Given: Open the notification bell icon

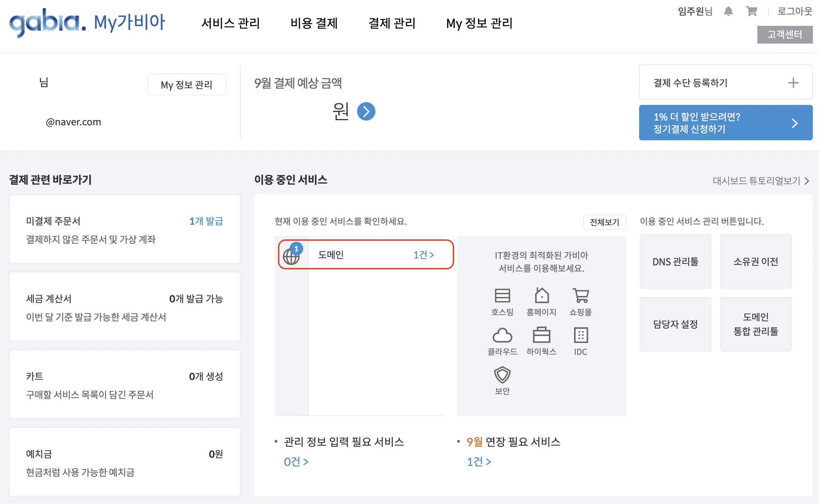Looking at the screenshot, I should pos(729,11).
